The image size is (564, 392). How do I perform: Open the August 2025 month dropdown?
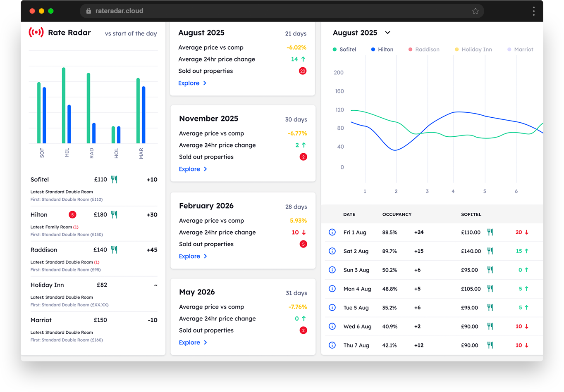click(387, 33)
